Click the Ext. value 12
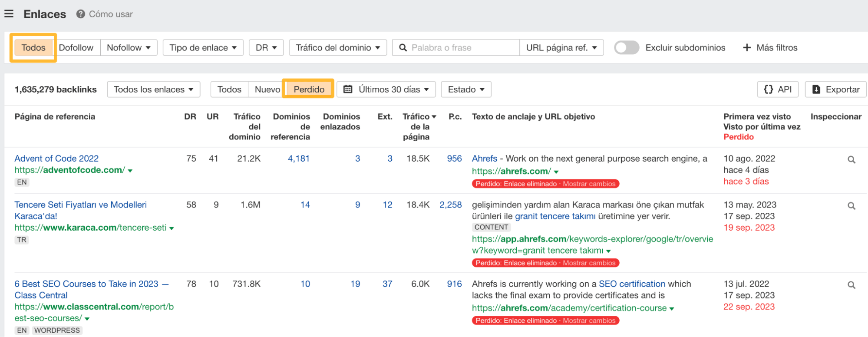 coord(387,205)
